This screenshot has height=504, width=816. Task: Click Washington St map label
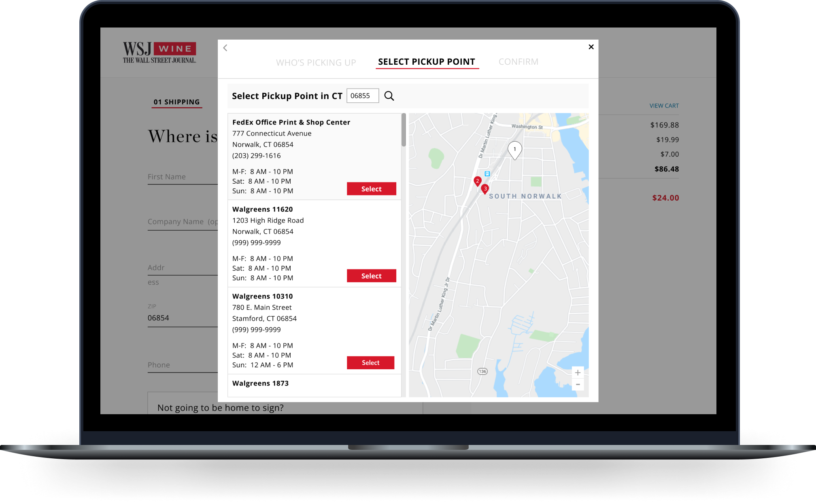click(527, 127)
